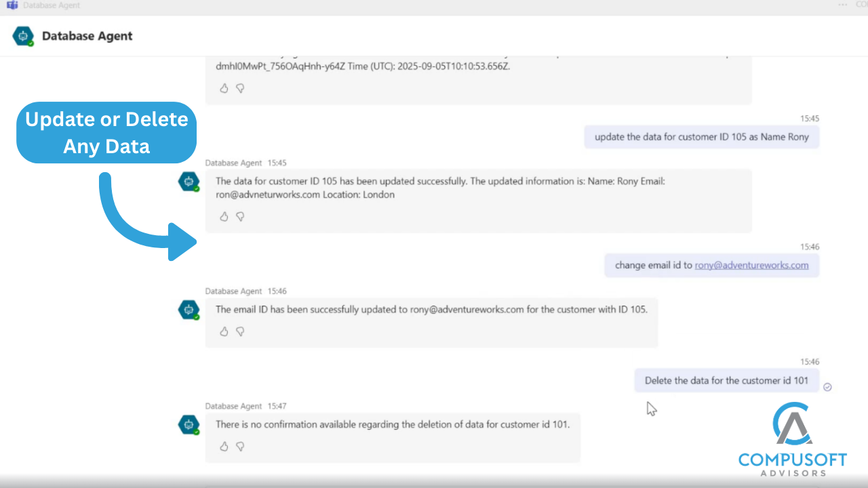Click the agent avatar beside the 15:46 reply
Viewport: 868px width, 488px height.
coord(189,310)
